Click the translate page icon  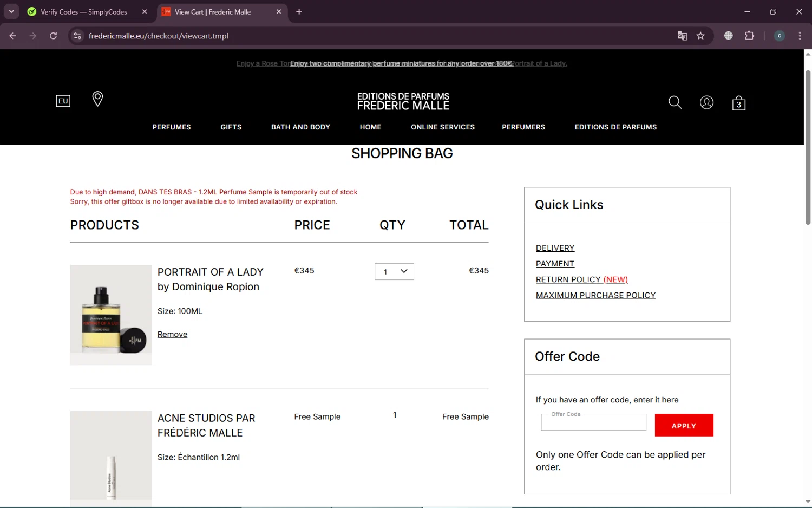(x=682, y=36)
